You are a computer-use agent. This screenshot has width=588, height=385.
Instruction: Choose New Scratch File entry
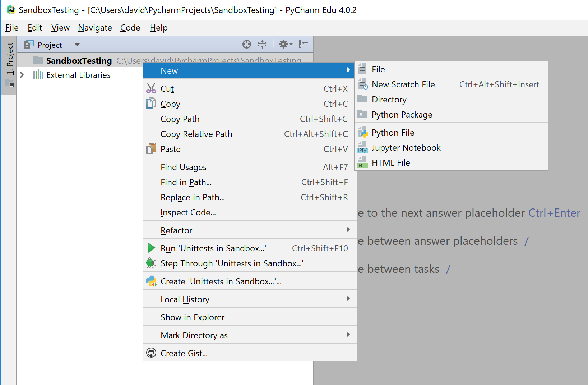point(451,84)
